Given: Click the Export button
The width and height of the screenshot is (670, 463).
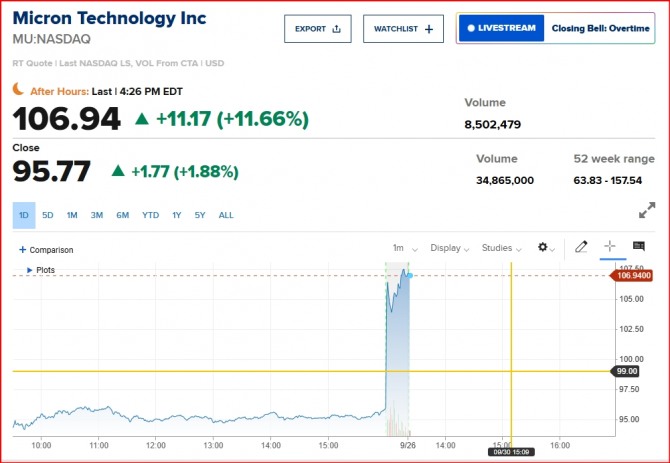Looking at the screenshot, I should pyautogui.click(x=317, y=29).
